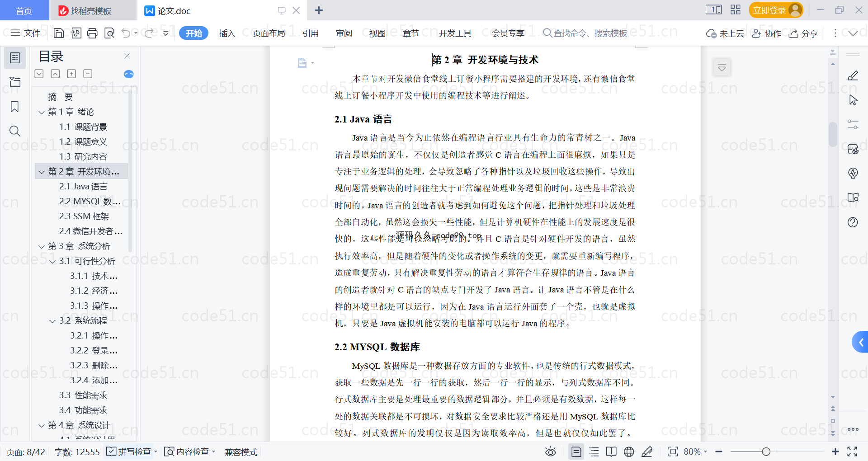
Task: Click the Undo arrow icon
Action: 126,33
